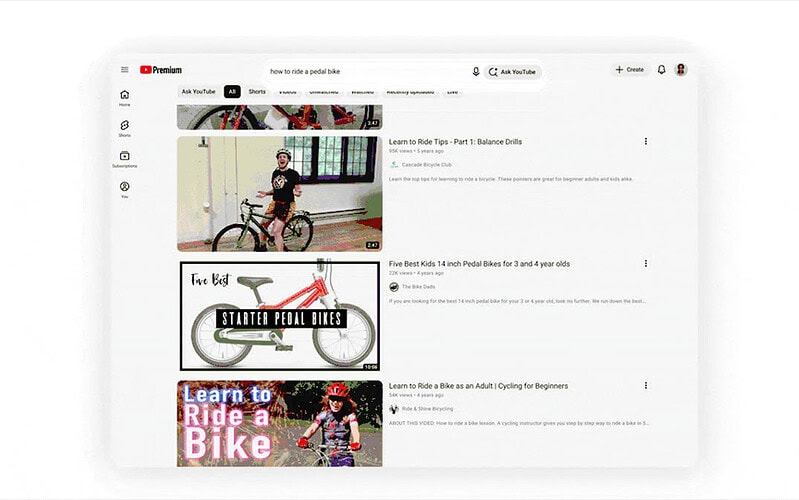Focus the search field with pedal bike query

click(x=367, y=72)
